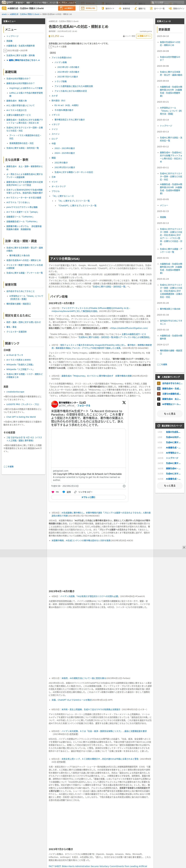The height and width of the screenshot is (868, 186).
Task: Click もっと見る under popular ranking
Action: click(x=170, y=413)
